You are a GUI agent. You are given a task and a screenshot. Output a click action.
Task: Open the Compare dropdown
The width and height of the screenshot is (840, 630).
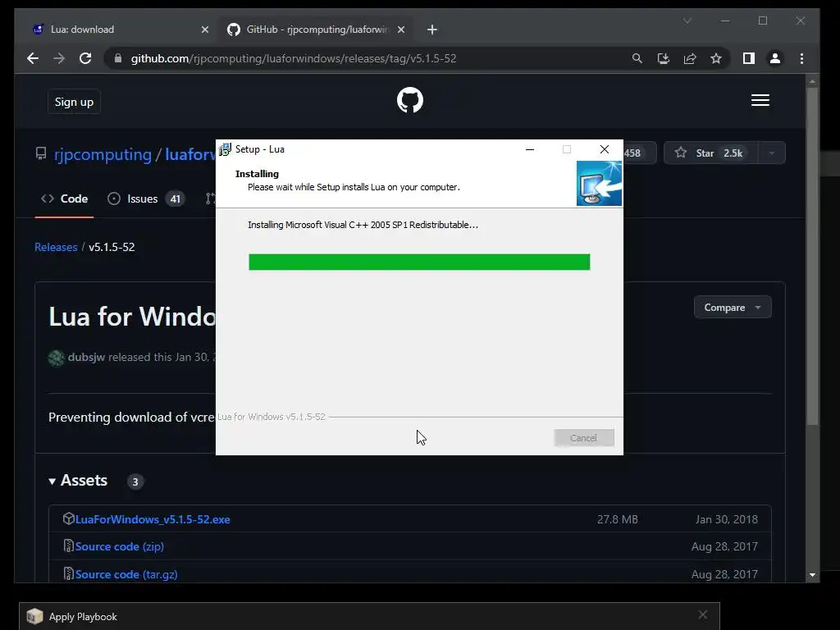click(733, 308)
